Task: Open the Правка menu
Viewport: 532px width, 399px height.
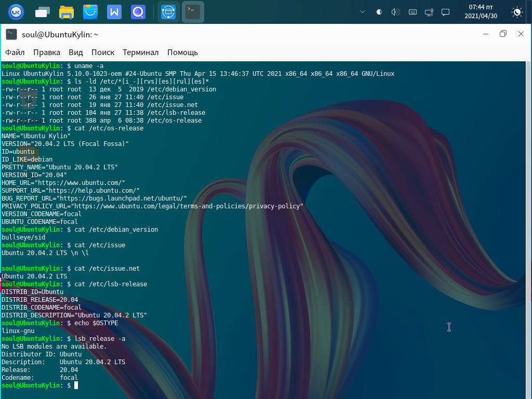Action: pos(47,52)
